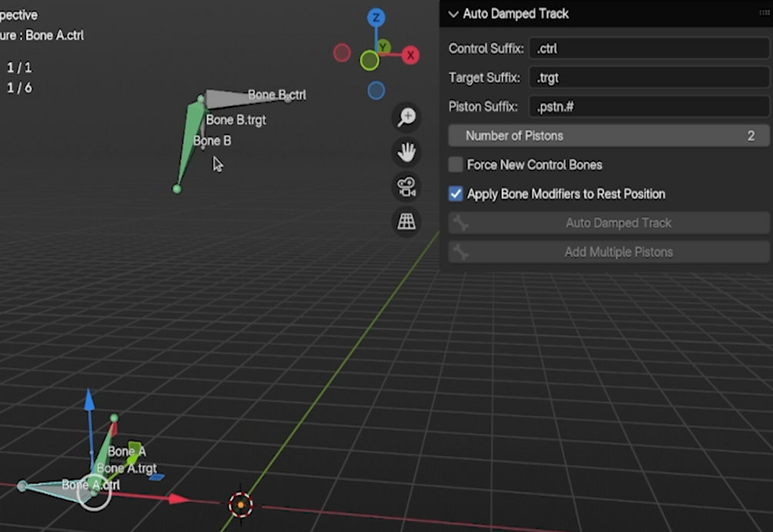This screenshot has height=532, width=773.
Task: Click the Piston Suffix input field
Action: [x=649, y=106]
